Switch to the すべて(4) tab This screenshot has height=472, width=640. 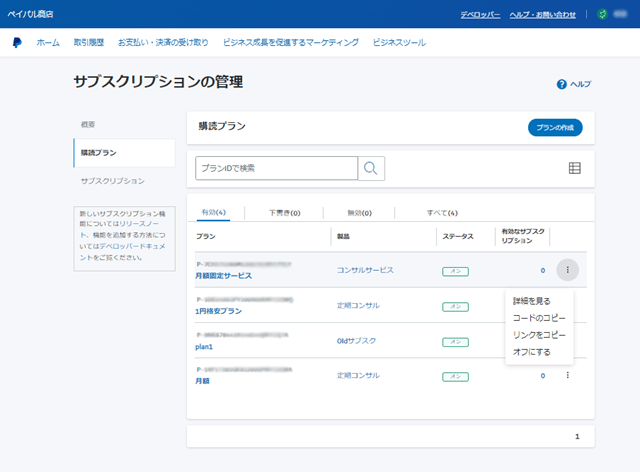pyautogui.click(x=441, y=213)
